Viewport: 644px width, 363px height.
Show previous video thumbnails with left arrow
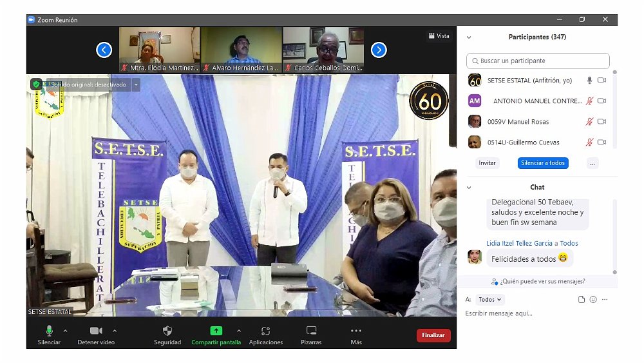[x=104, y=50]
